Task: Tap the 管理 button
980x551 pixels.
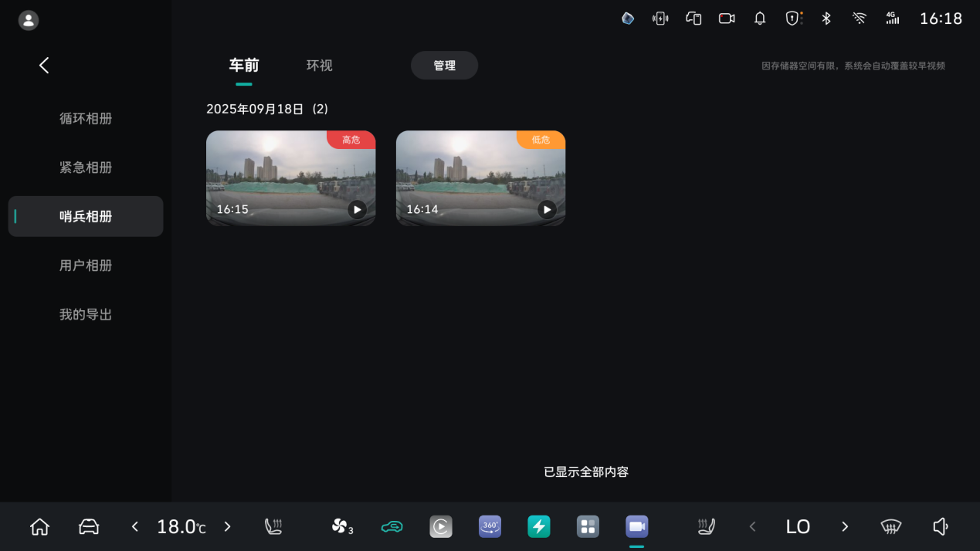Action: pyautogui.click(x=444, y=66)
